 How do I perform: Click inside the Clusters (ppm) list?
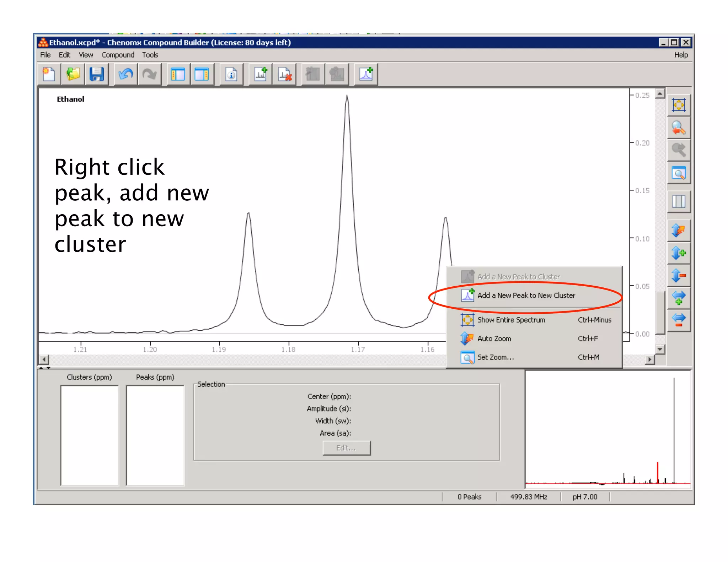point(90,435)
